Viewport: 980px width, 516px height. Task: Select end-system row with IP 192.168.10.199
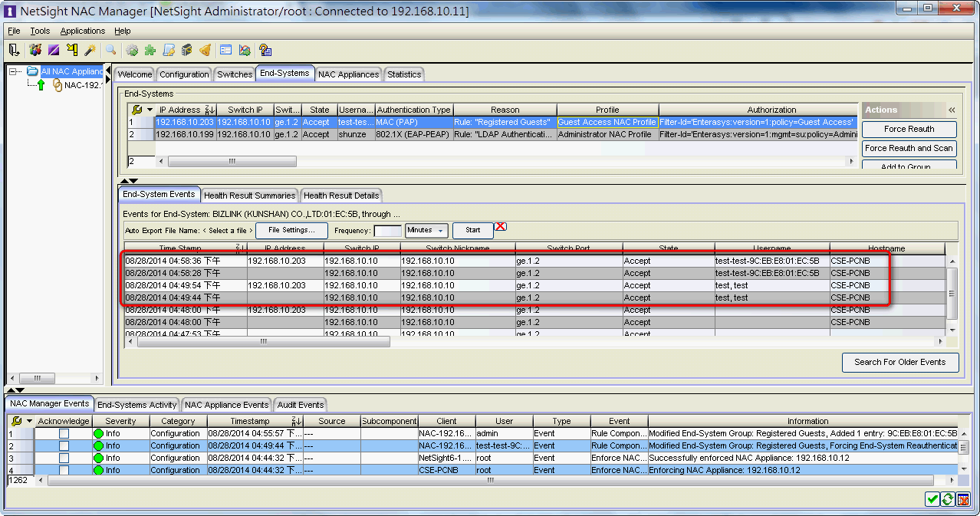pos(492,134)
